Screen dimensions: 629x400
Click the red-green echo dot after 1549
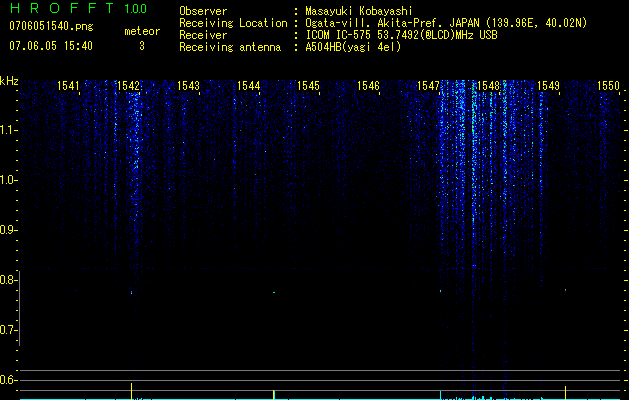[x=566, y=290]
